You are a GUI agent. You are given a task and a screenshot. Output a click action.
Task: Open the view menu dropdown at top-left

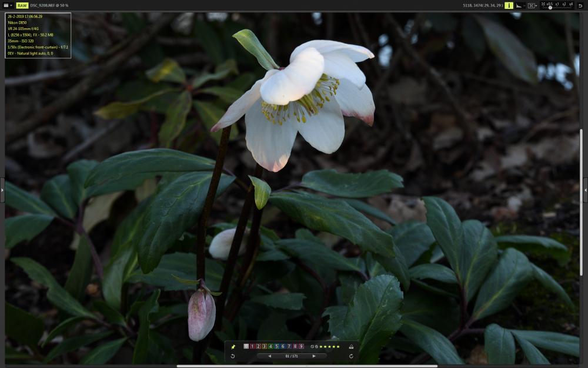pyautogui.click(x=8, y=5)
